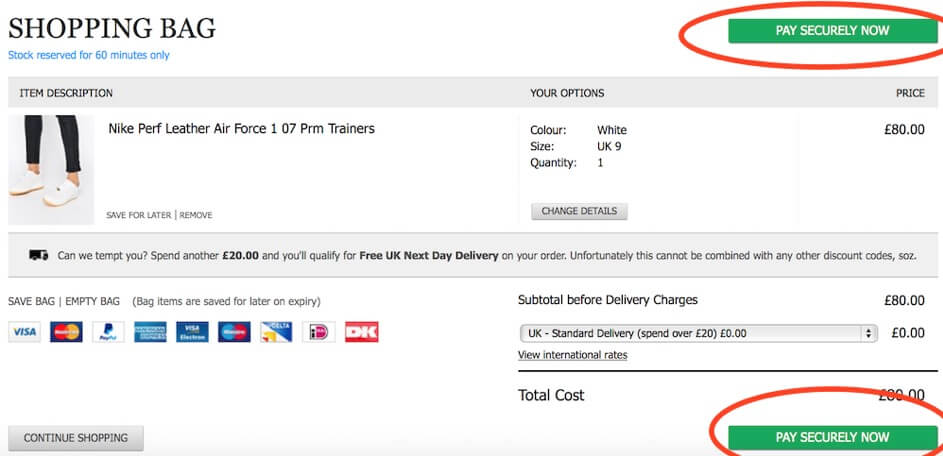Click the Continue Shopping button

click(x=76, y=438)
